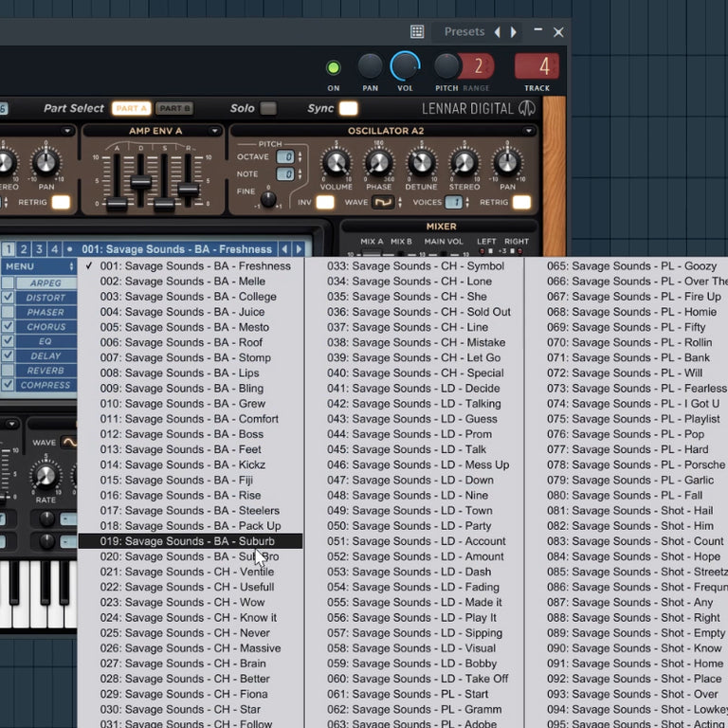Toggle the Solo button
The height and width of the screenshot is (728, 728).
[268, 108]
